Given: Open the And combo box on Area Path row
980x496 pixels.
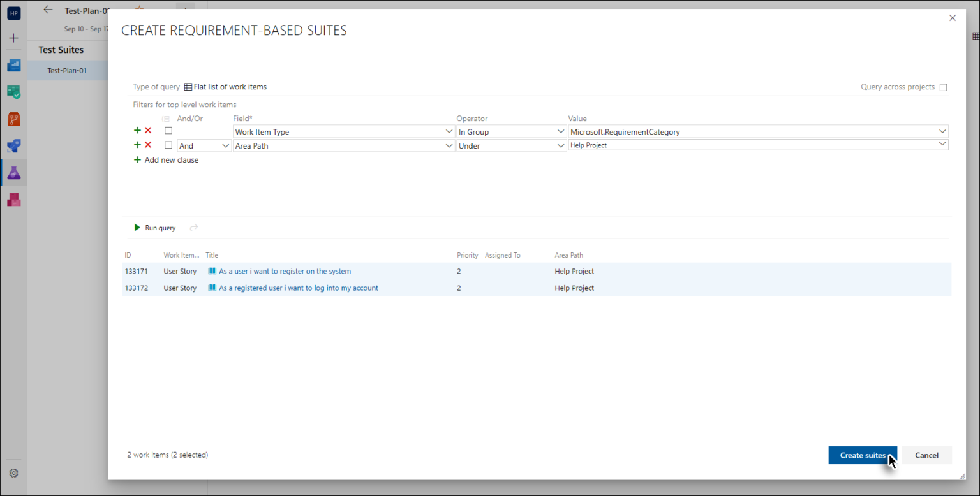Looking at the screenshot, I should coord(204,145).
